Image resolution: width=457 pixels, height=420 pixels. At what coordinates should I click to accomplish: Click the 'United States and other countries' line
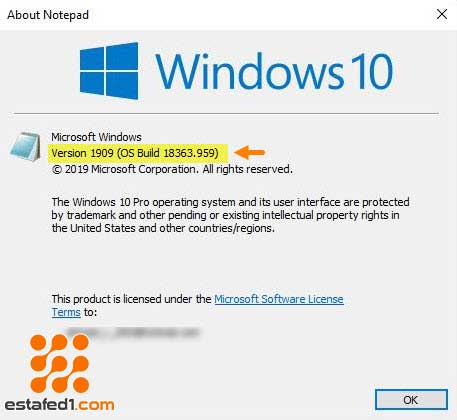163,228
